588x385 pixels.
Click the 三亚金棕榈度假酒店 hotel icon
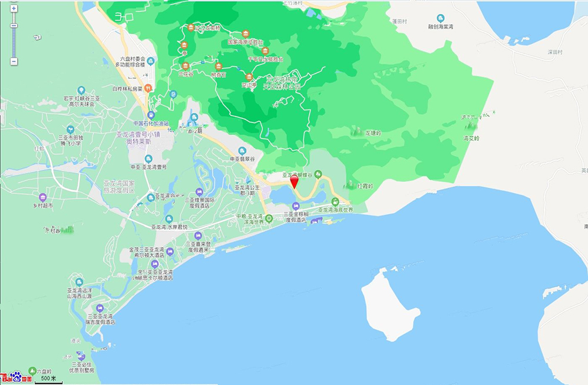295,205
